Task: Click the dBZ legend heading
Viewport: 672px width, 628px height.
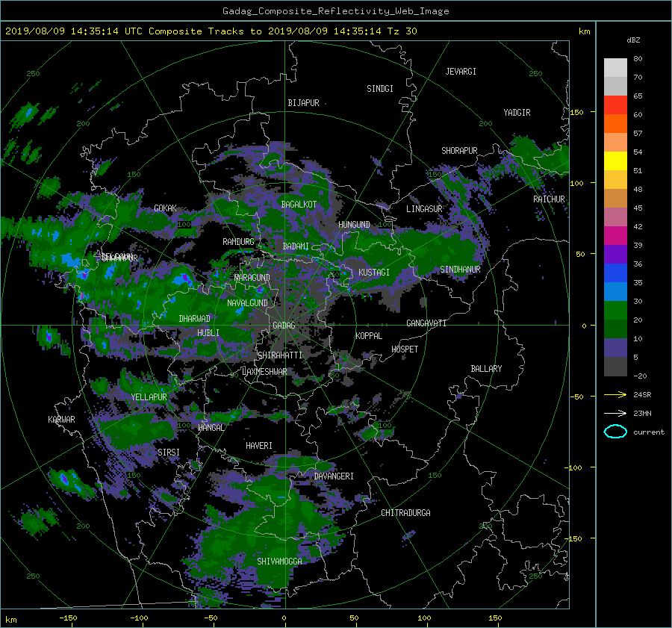Action: [633, 40]
